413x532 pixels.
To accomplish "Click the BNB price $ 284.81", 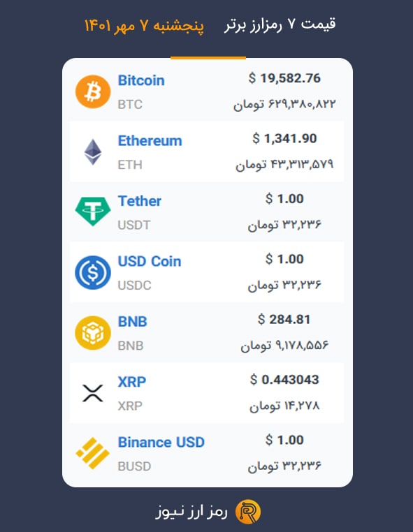I will (284, 320).
